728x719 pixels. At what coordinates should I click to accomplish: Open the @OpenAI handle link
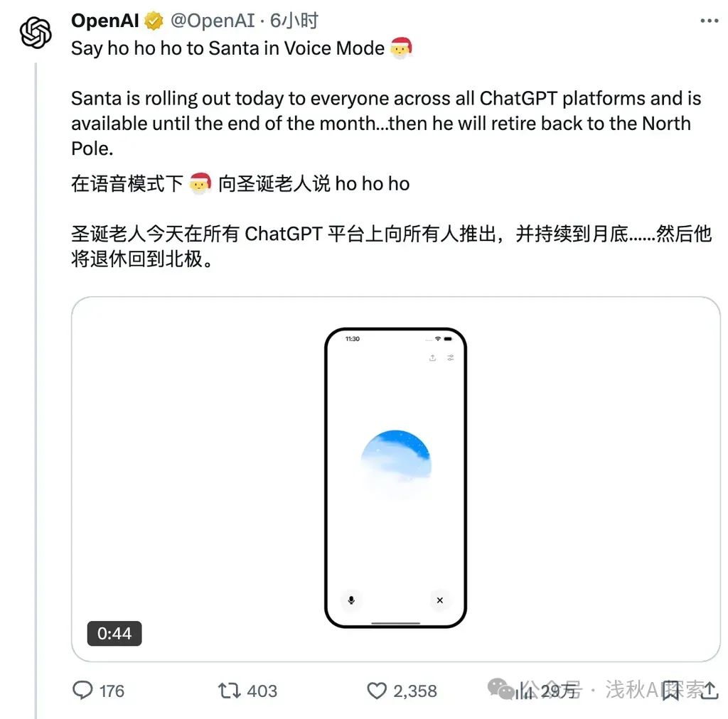point(213,21)
